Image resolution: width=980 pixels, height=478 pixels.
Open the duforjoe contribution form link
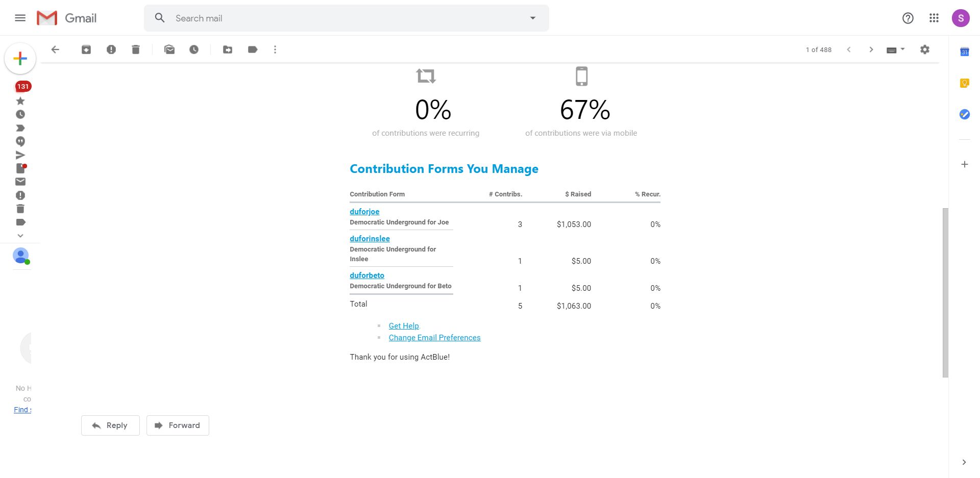point(364,212)
